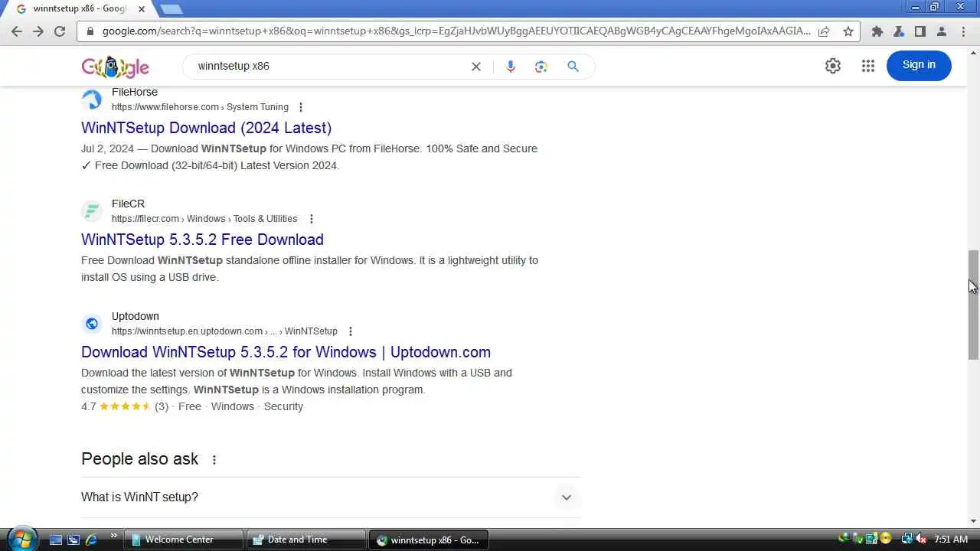
Task: Open People also ask options menu
Action: (214, 460)
